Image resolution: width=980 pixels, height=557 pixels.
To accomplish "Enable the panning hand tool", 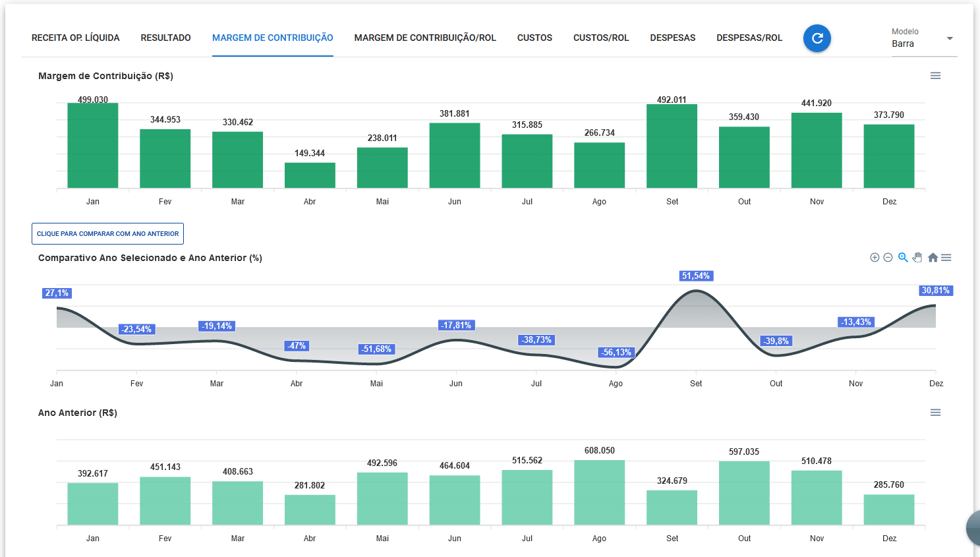I will tap(917, 258).
